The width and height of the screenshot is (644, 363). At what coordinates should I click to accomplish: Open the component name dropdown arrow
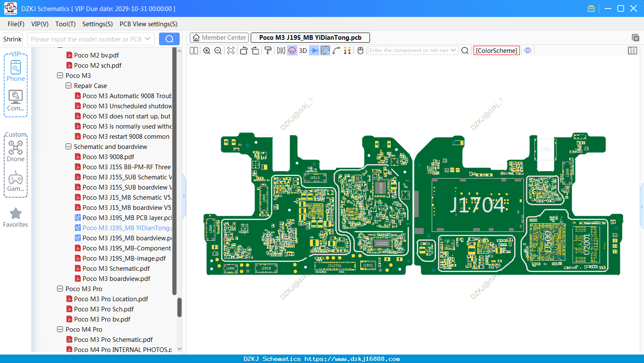(454, 50)
